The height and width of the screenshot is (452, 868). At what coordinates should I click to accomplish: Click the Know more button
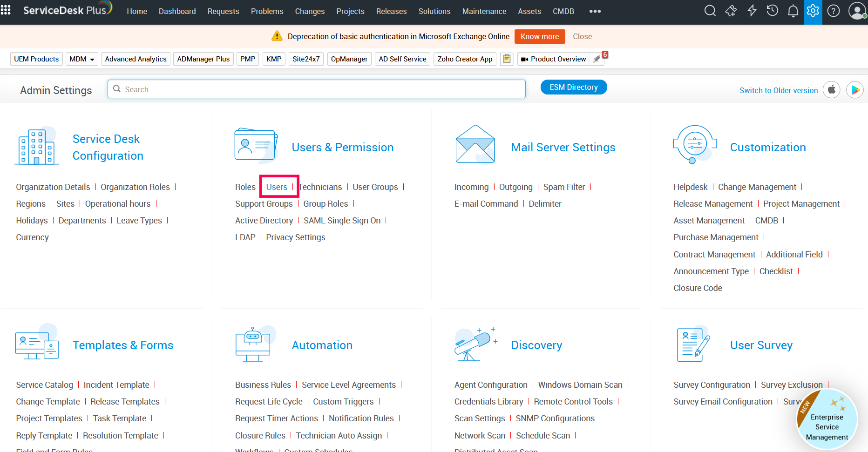540,36
